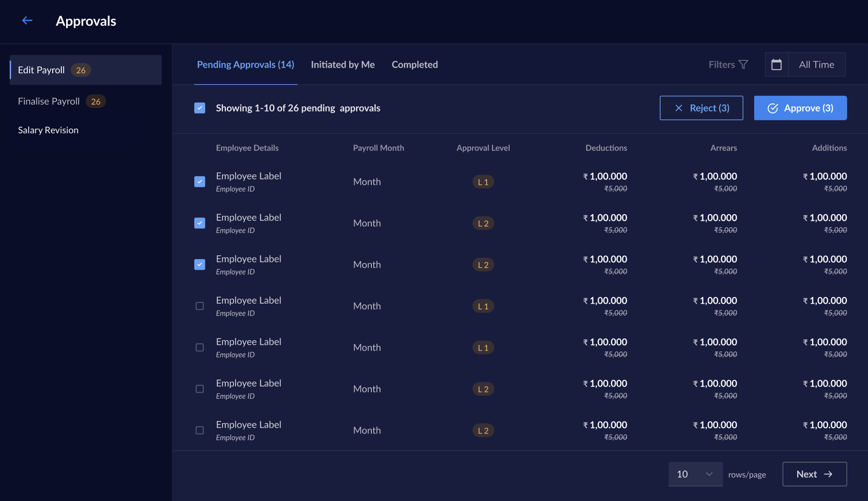Open Filters with the funnel icon
Image resolution: width=868 pixels, height=501 pixels.
728,65
